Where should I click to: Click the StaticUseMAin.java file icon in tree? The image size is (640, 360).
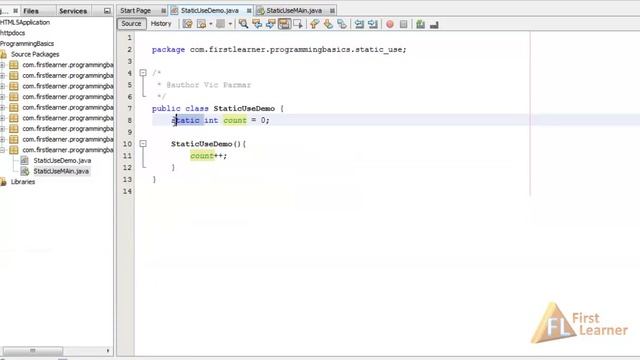coord(24,171)
